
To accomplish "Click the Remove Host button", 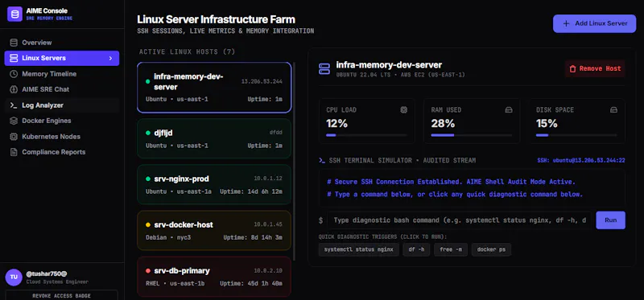I will (x=595, y=68).
